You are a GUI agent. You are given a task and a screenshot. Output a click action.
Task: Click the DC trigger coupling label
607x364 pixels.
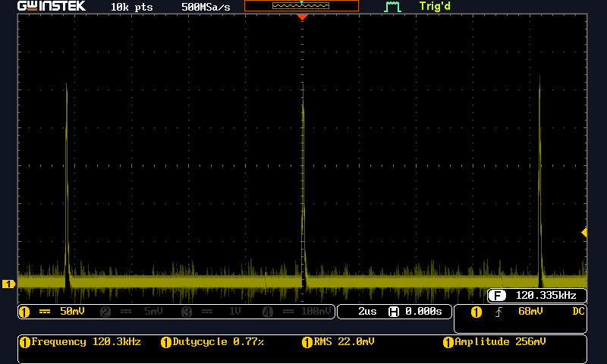[578, 312]
